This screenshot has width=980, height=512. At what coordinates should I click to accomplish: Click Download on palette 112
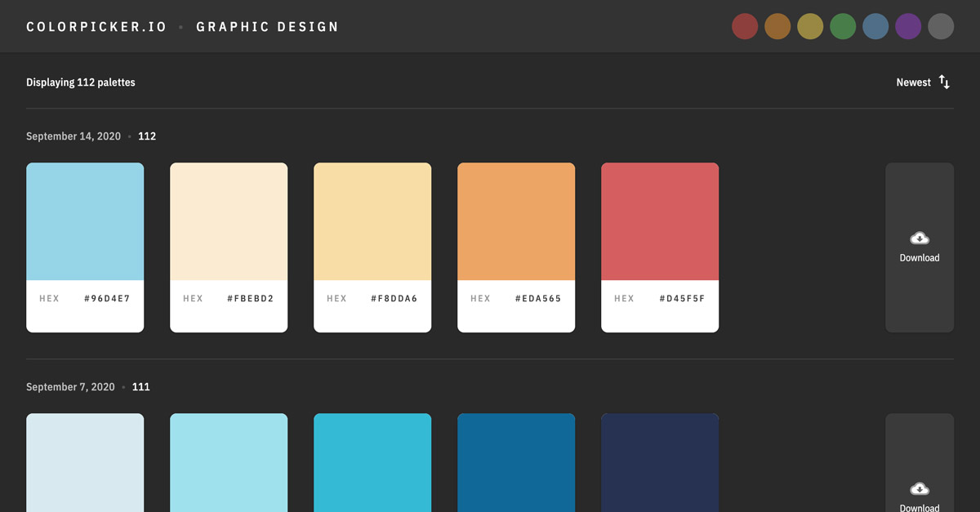click(920, 247)
